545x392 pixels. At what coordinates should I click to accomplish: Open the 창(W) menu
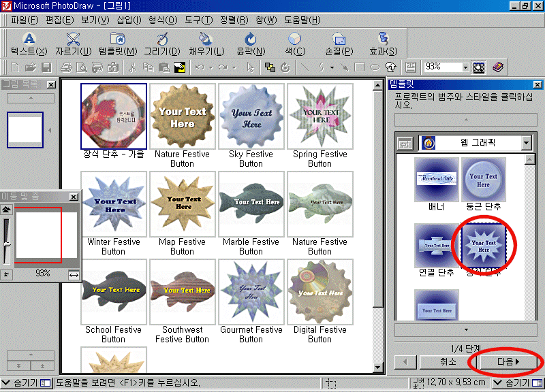coord(266,20)
